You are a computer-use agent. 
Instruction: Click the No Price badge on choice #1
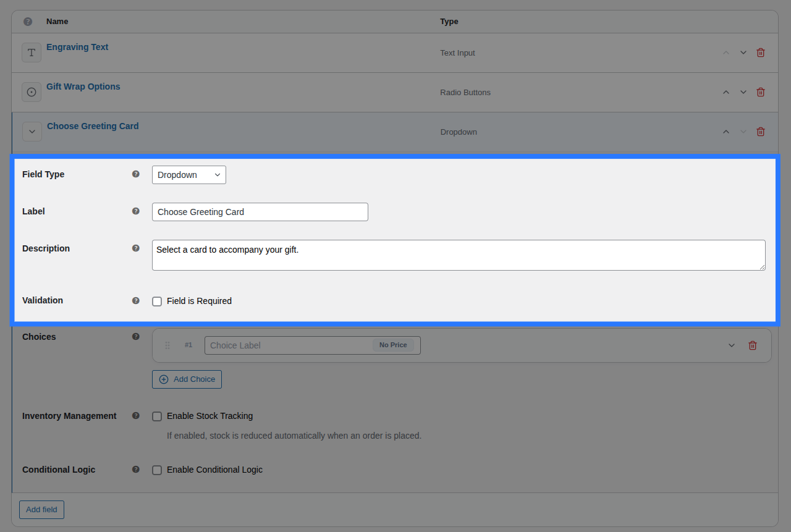(x=393, y=345)
